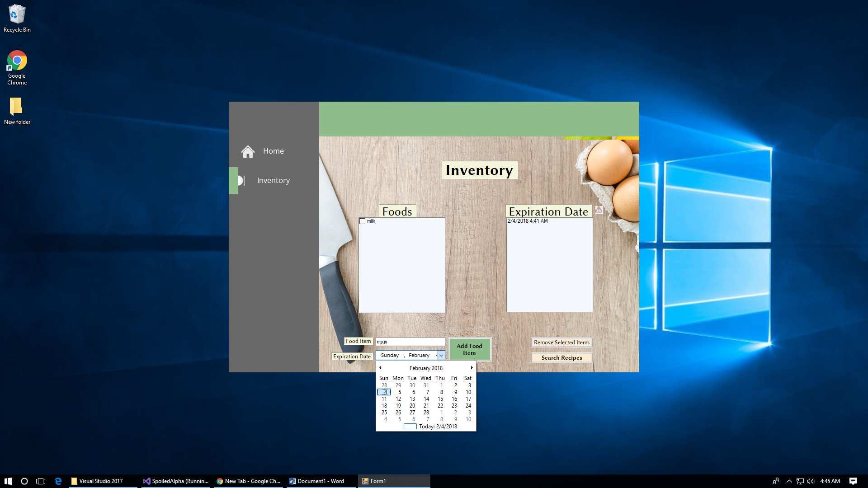
Task: Open Google Chrome desktop shortcut
Action: [x=17, y=61]
